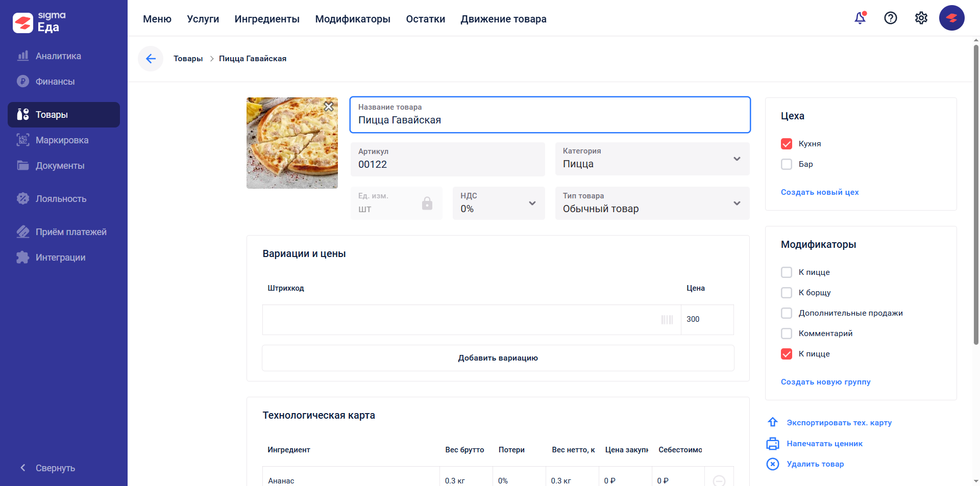
Task: Click the Удалить товар link
Action: click(815, 464)
